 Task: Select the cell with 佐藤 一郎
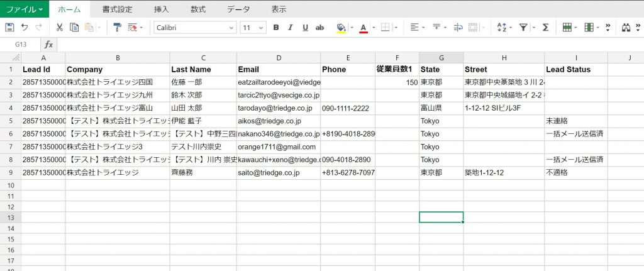(203, 82)
